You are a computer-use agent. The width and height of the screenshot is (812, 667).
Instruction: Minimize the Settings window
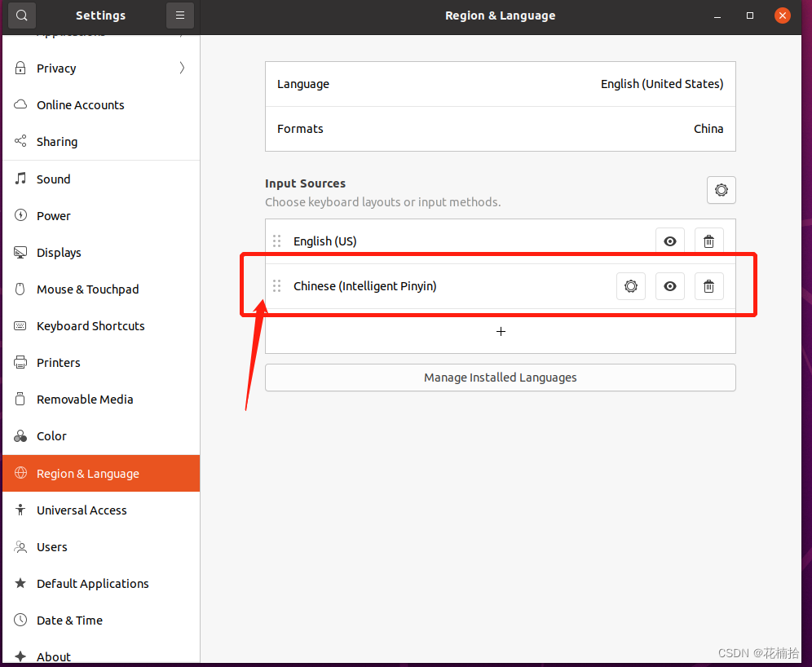tap(717, 16)
